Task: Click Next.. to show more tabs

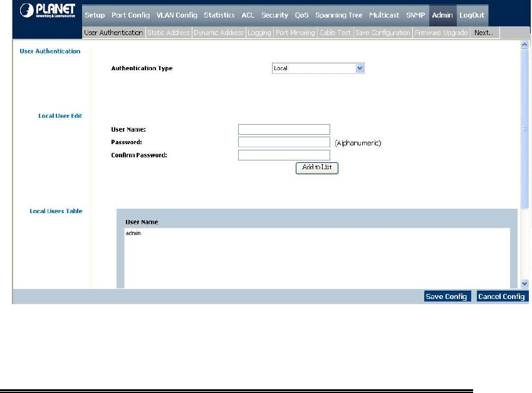Action: 484,33
